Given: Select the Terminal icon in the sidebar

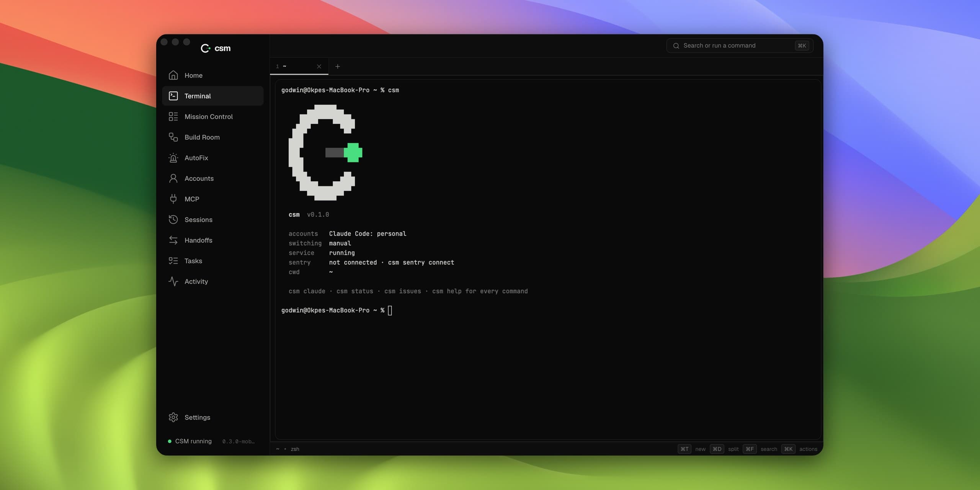Looking at the screenshot, I should point(173,96).
